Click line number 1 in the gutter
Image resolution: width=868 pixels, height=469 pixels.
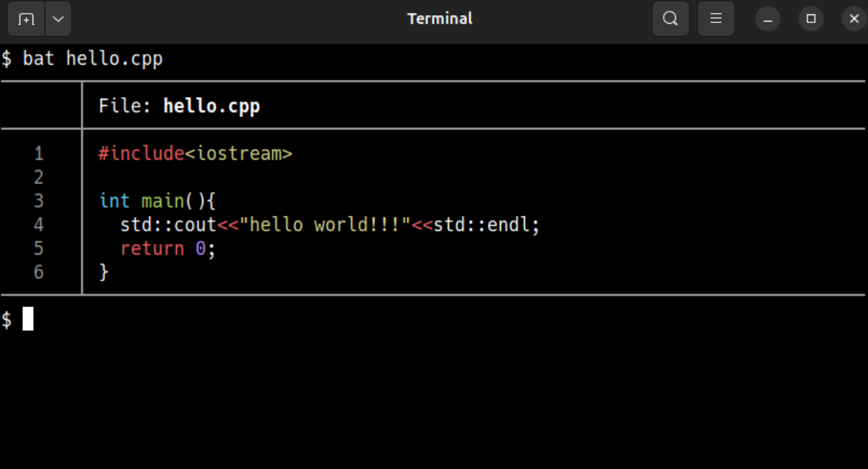[x=39, y=153]
